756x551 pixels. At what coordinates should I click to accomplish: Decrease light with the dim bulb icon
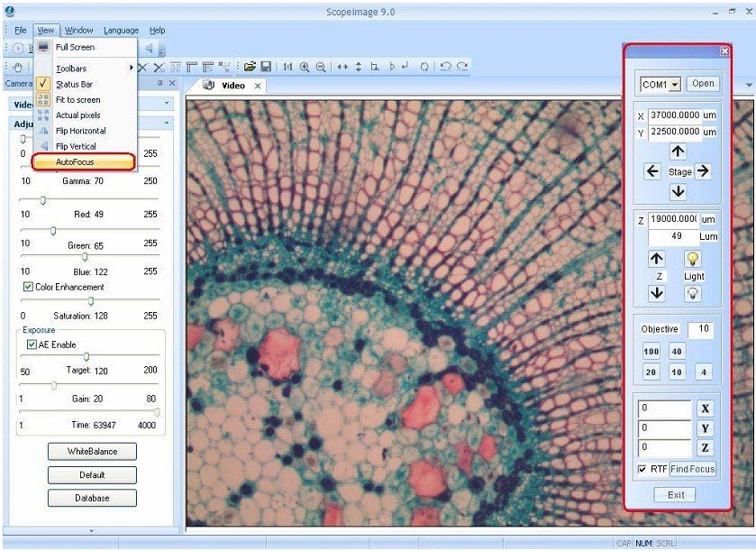pyautogui.click(x=693, y=293)
